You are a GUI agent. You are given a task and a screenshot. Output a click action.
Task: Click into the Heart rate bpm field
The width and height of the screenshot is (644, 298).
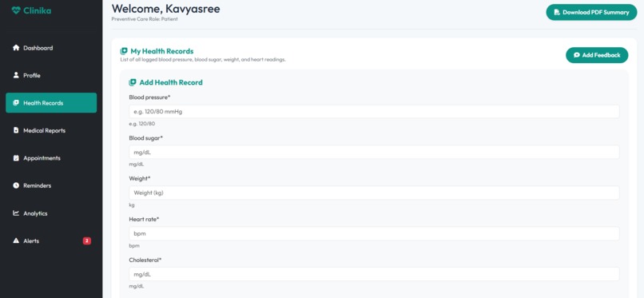click(374, 233)
